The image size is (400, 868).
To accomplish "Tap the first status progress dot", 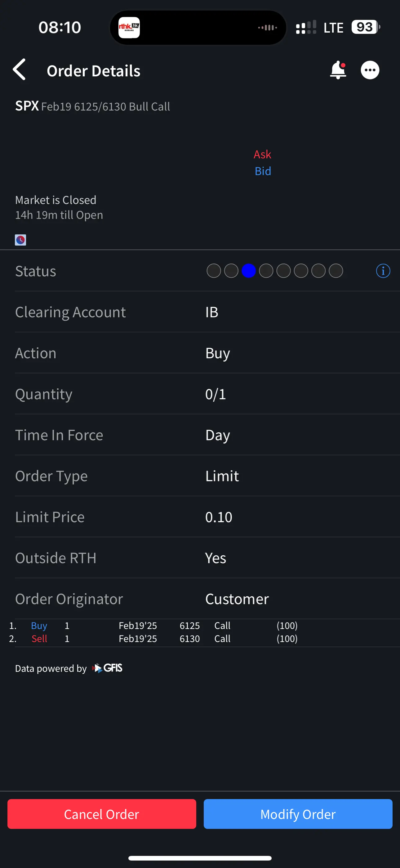I will [214, 271].
